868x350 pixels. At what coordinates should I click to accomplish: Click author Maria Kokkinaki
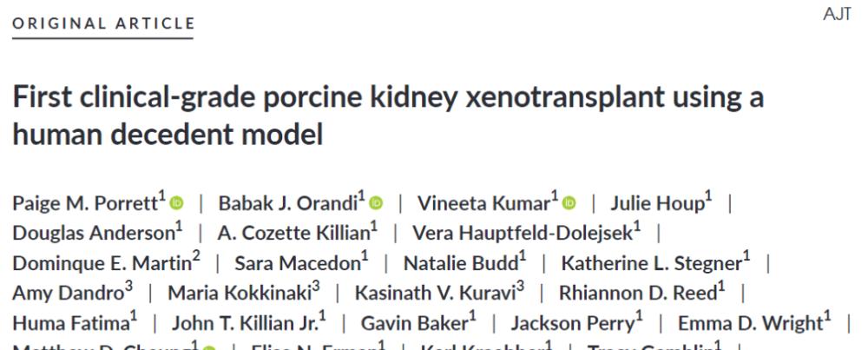[240, 293]
